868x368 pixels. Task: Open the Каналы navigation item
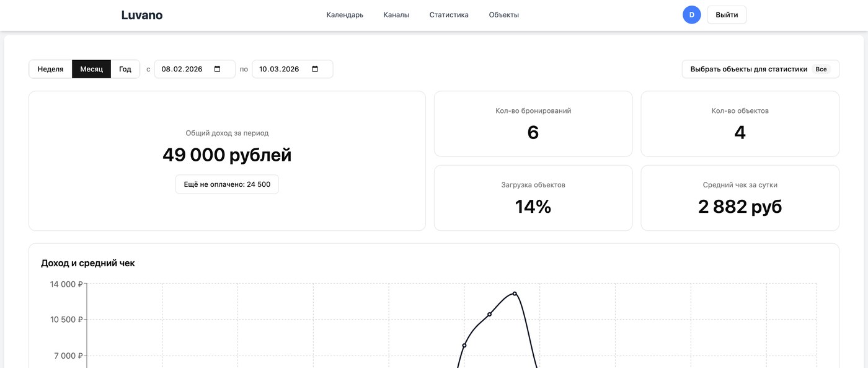coord(396,15)
